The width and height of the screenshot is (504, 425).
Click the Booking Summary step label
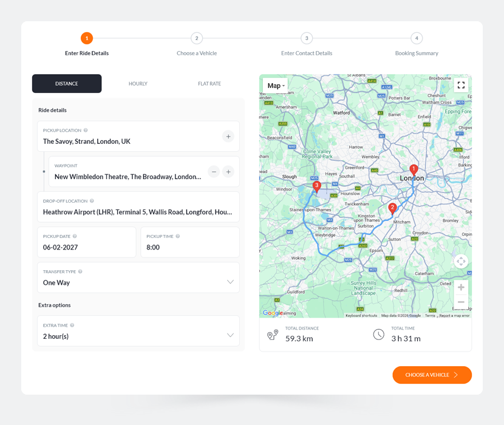pos(417,53)
